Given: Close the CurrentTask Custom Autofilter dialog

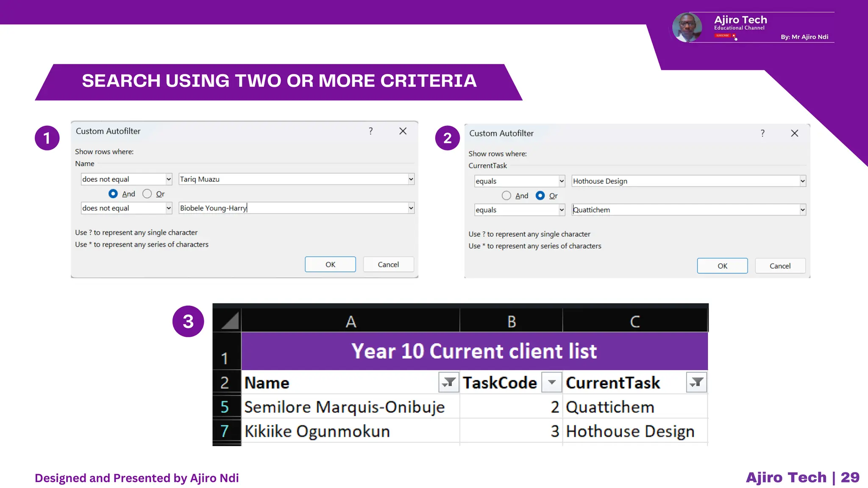Looking at the screenshot, I should pyautogui.click(x=795, y=133).
